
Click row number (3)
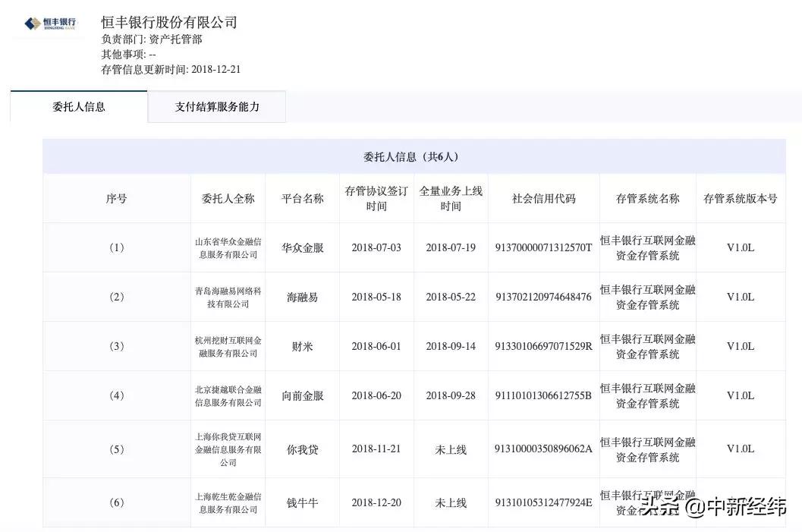tap(117, 346)
